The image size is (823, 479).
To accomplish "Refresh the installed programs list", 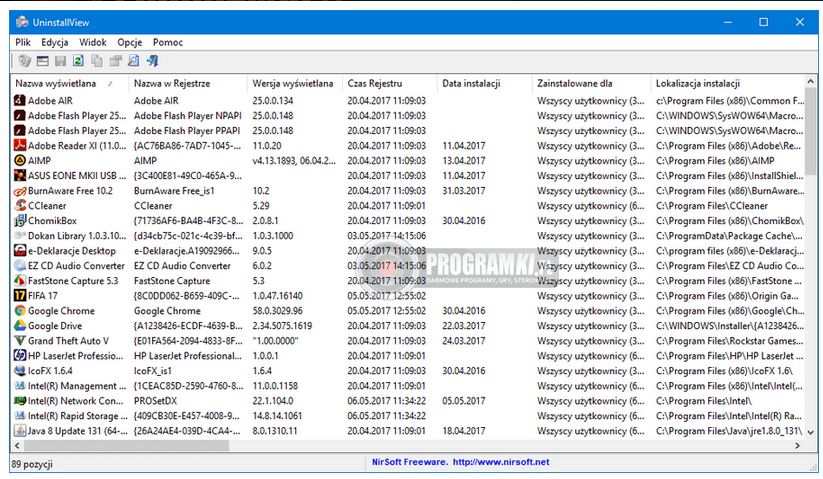I will coord(78,61).
